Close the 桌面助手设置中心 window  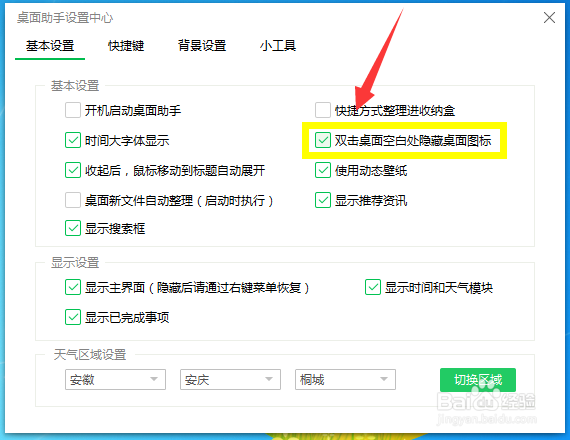coord(549,17)
